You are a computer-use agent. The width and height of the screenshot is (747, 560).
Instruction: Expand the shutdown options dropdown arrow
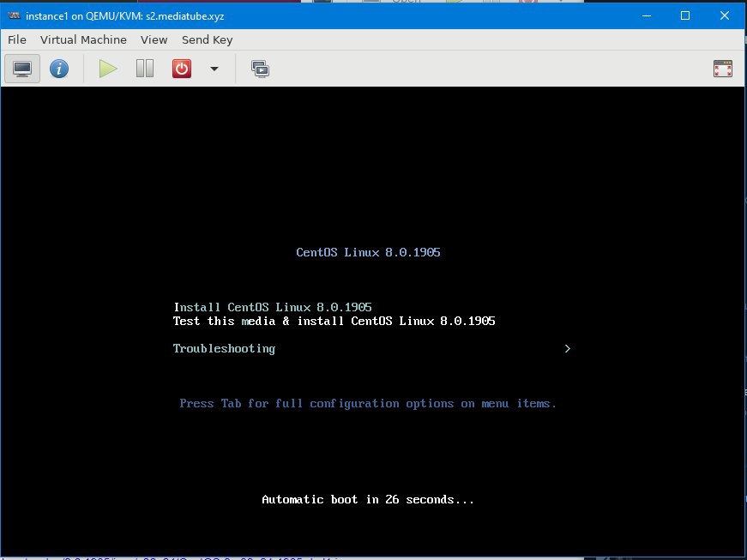[x=214, y=69]
